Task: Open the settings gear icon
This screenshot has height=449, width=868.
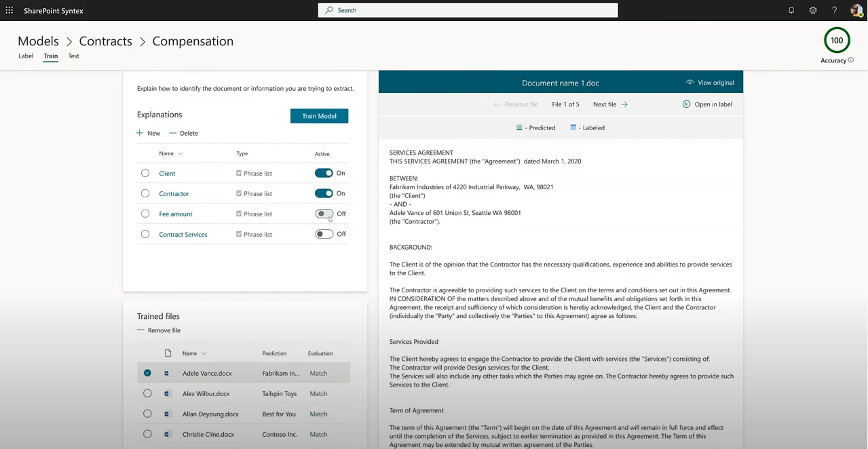Action: (813, 10)
